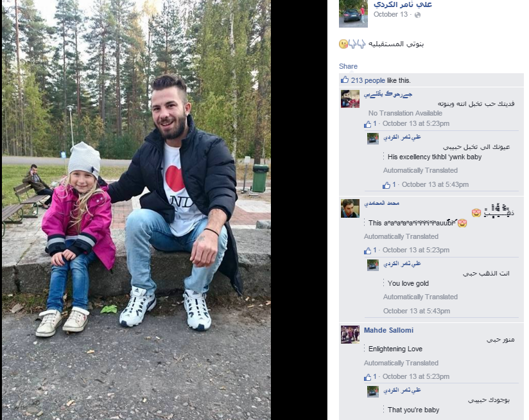Click the thumbs-up icon next to 213 people

coord(345,80)
